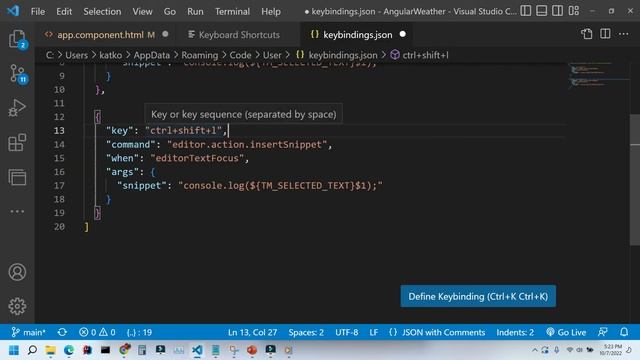640x360 pixels.
Task: Click the "editorTextFocus" when value
Action: pyautogui.click(x=197, y=158)
